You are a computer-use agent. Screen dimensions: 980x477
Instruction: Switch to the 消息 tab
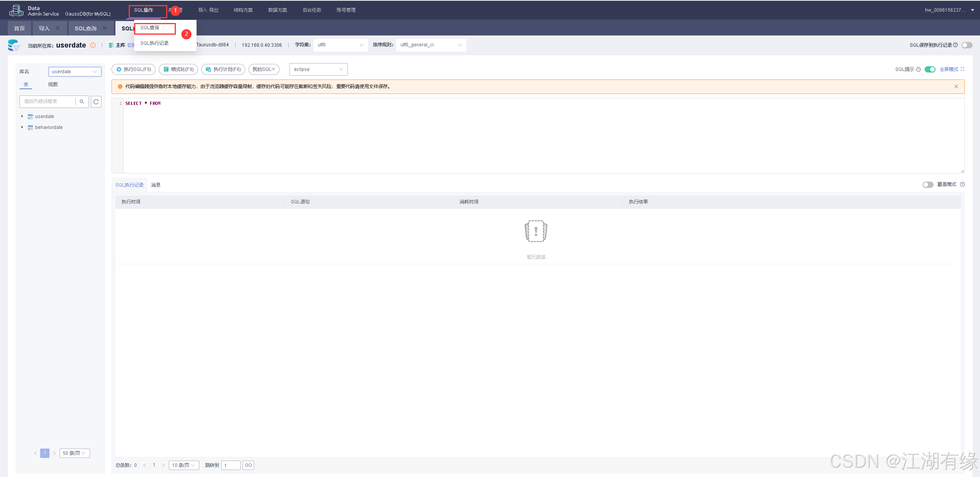click(x=156, y=185)
